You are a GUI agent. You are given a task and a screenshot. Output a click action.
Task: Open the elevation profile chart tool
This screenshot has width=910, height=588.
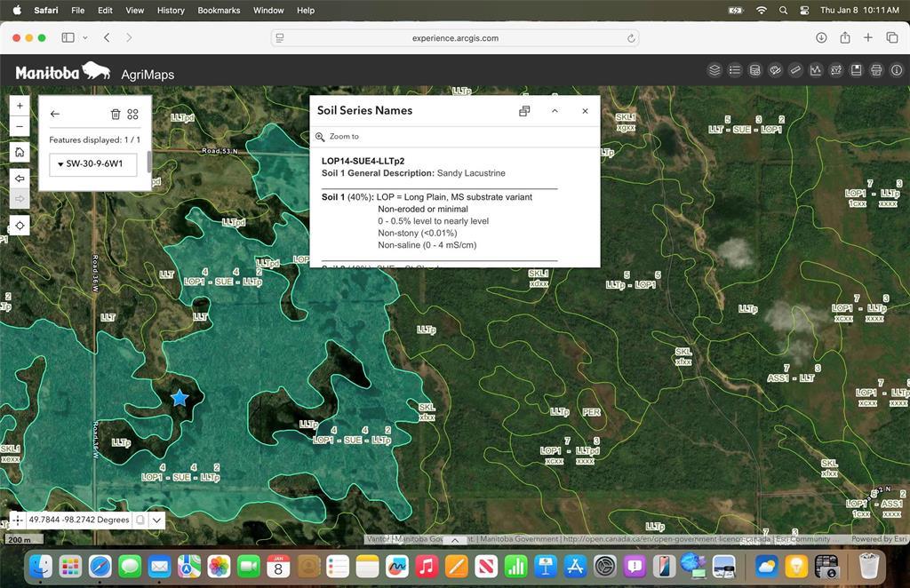(816, 70)
